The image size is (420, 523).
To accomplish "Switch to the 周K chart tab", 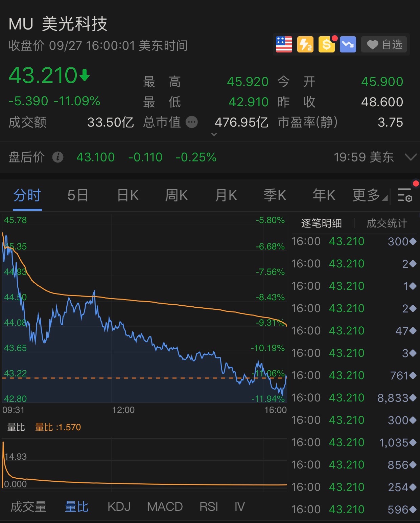I will (x=177, y=195).
